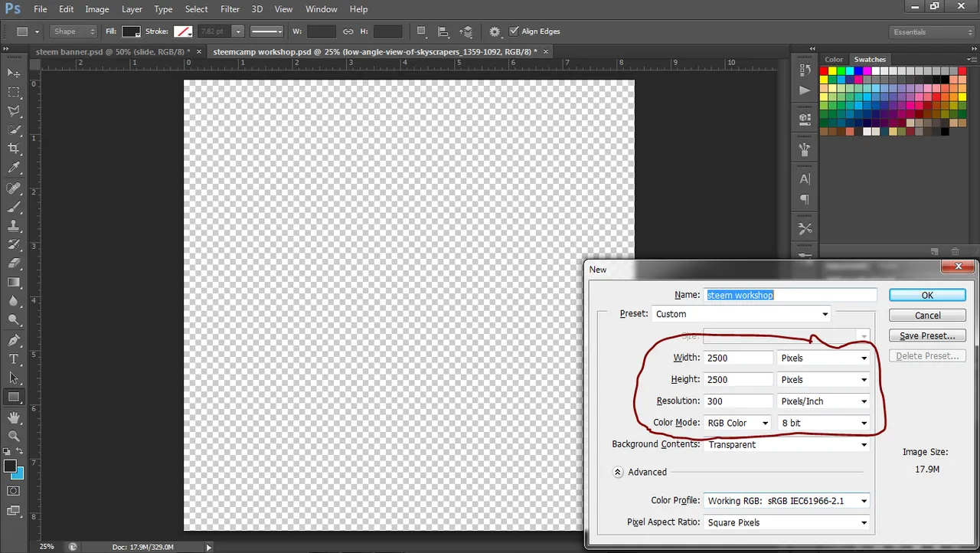Select the Hand tool
This screenshot has height=553, width=980.
point(14,417)
